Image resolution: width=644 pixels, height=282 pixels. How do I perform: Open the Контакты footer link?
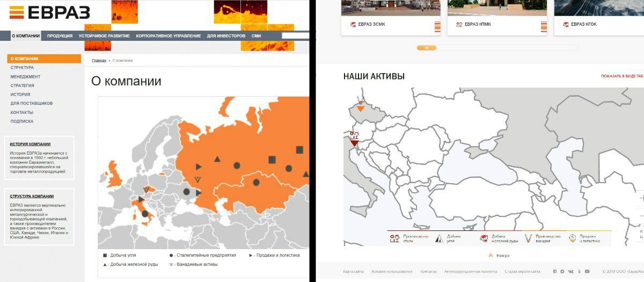click(428, 272)
